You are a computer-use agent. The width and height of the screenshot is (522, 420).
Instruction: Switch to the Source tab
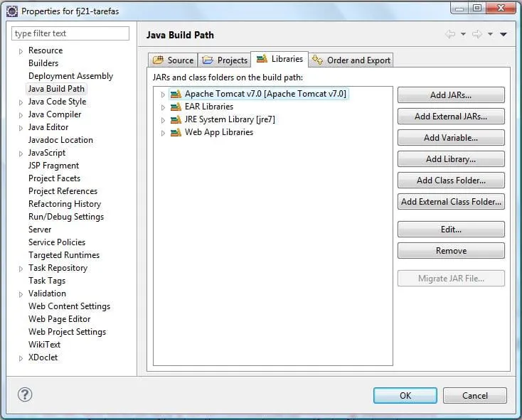173,60
